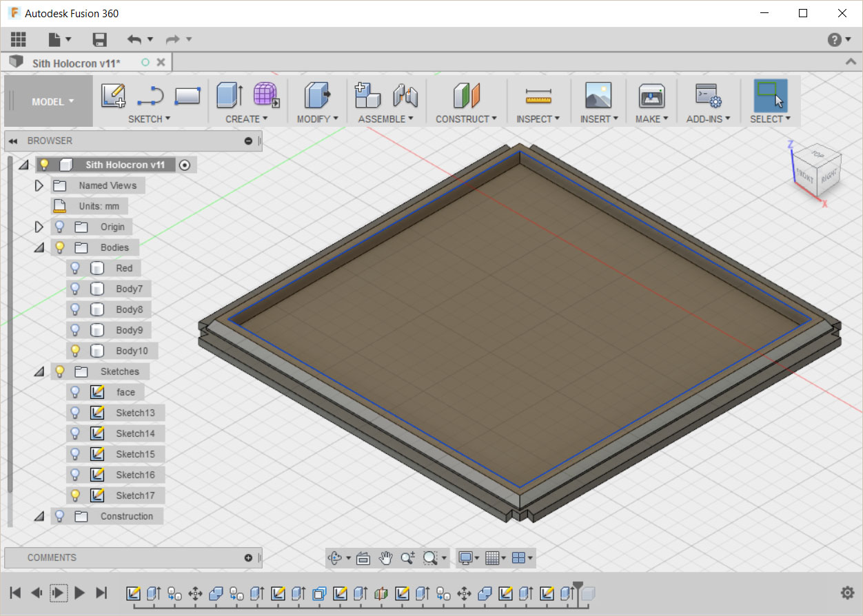Open the Sketch tool
Screen dimensions: 863x616
tap(112, 95)
